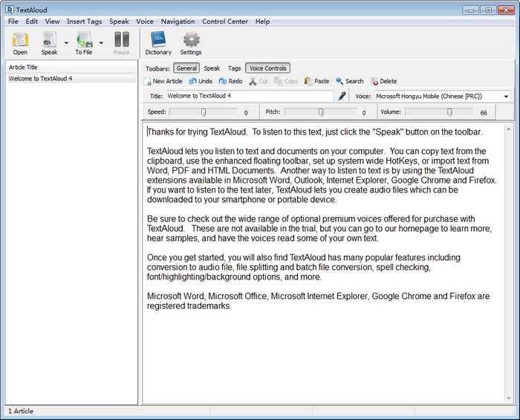This screenshot has width=520, height=420.
Task: Click the TextAloud app icon in title bar
Action: pos(10,9)
